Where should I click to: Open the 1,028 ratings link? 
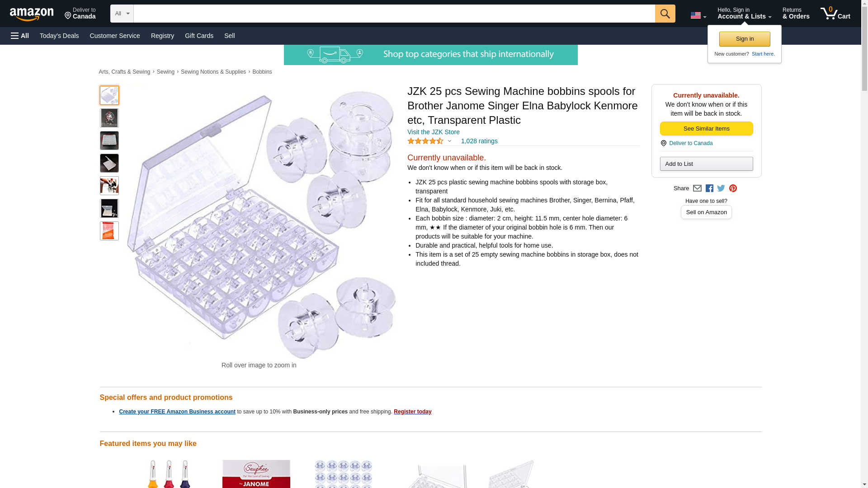(x=479, y=141)
